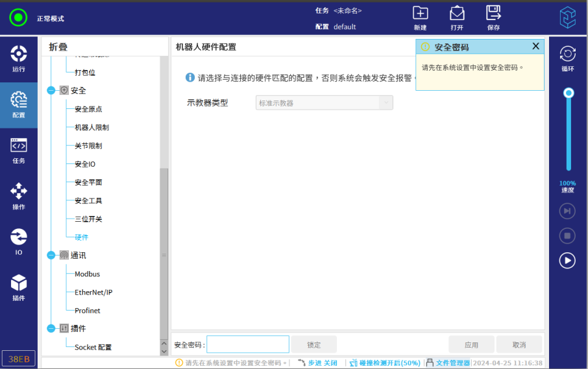The width and height of the screenshot is (588, 369).
Task: Select 机器人限制 in the tree
Action: pos(92,128)
